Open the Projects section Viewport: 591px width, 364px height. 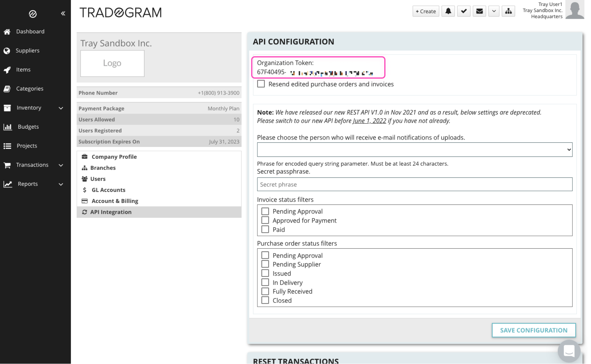tap(27, 145)
